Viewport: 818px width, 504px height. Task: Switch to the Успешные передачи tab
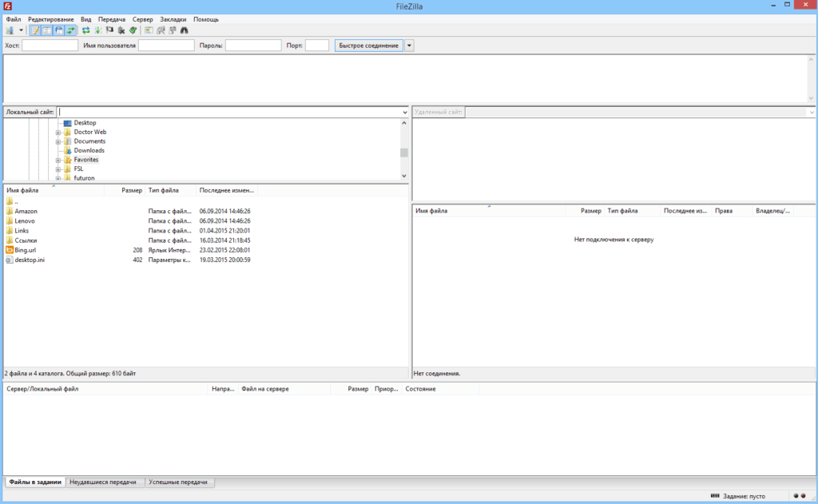click(x=178, y=482)
